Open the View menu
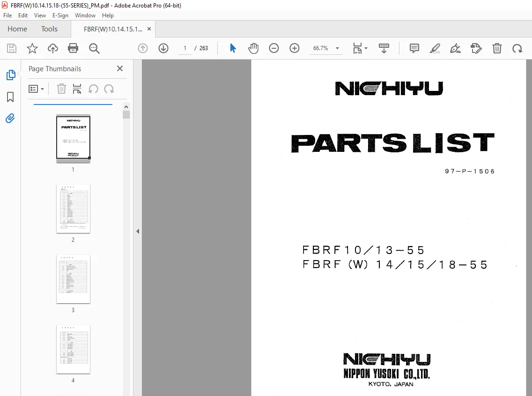The width and height of the screenshot is (532, 396). [40, 15]
